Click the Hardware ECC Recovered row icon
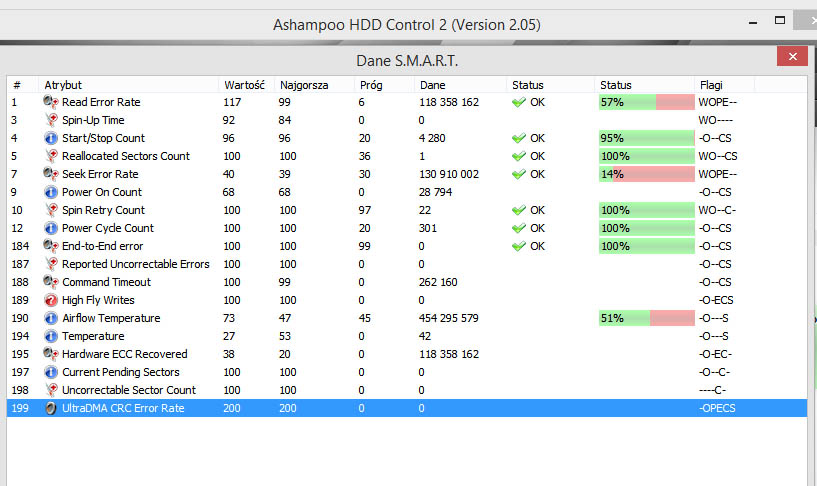The height and width of the screenshot is (486, 817). 51,354
